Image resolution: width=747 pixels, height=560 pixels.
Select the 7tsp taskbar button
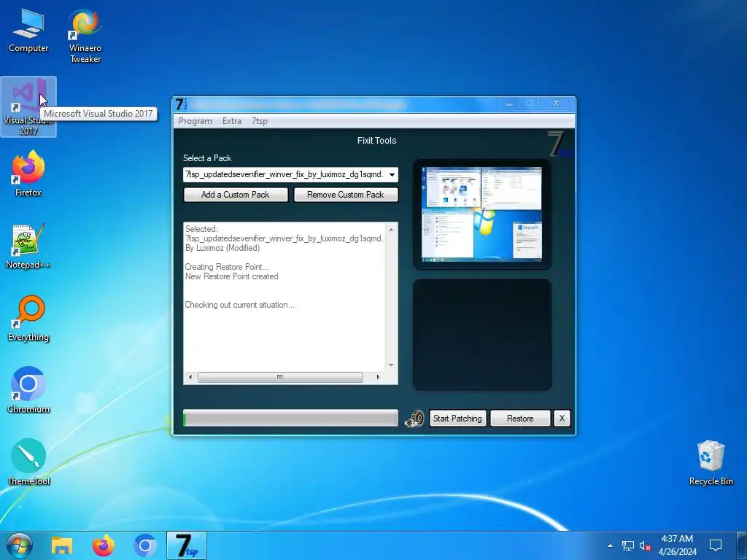187,545
